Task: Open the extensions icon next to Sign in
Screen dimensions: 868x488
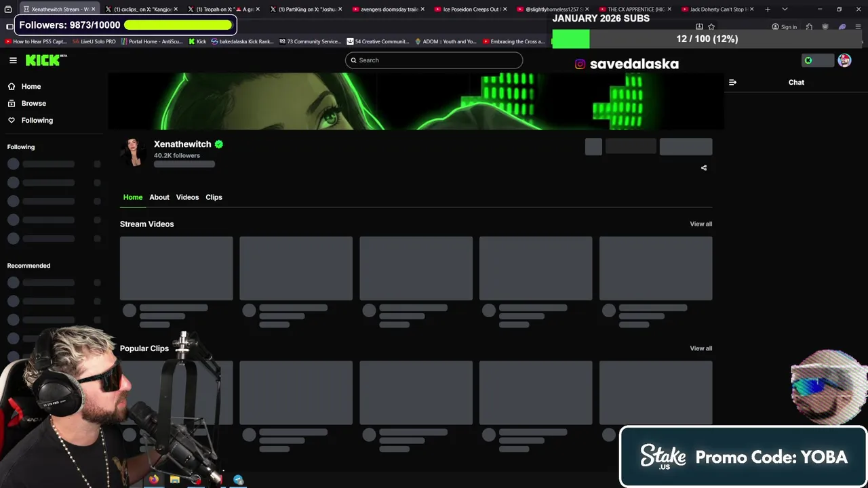Action: [809, 27]
